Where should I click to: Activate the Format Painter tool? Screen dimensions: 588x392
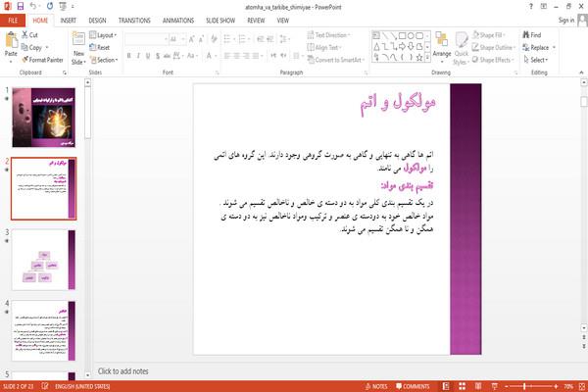pos(42,60)
